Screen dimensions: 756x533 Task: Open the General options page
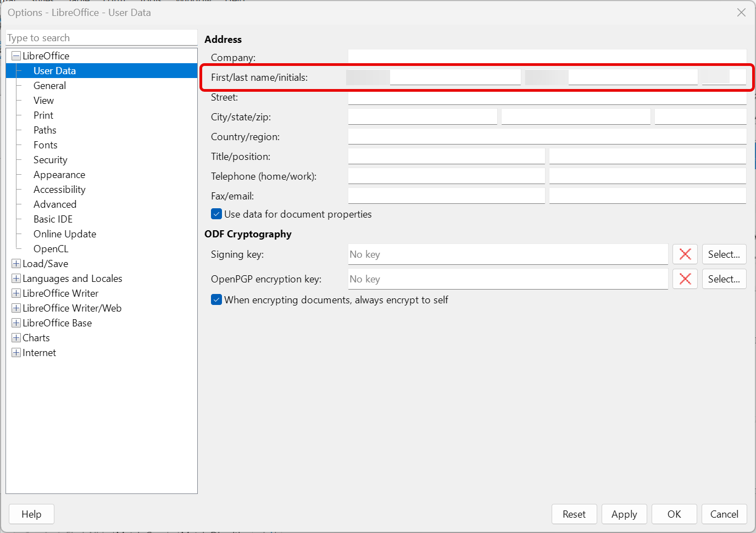pos(49,86)
